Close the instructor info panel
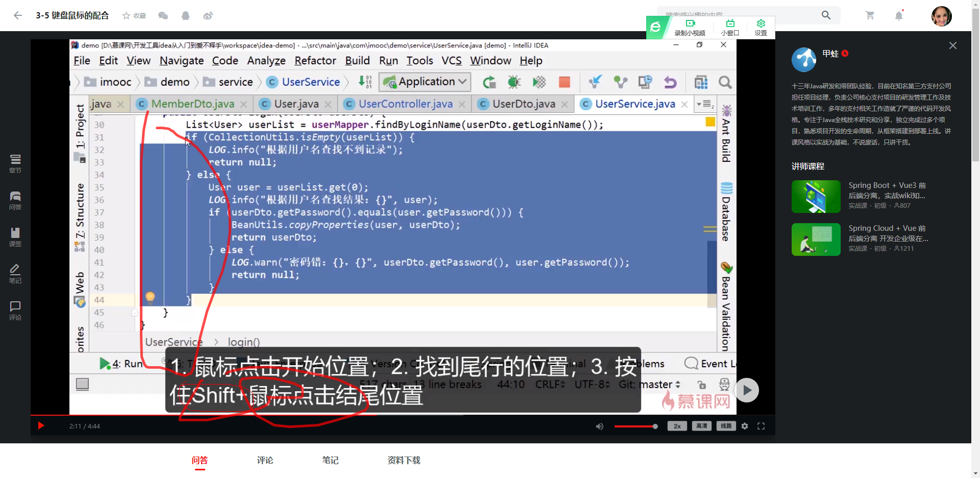Image resolution: width=980 pixels, height=478 pixels. (952, 45)
